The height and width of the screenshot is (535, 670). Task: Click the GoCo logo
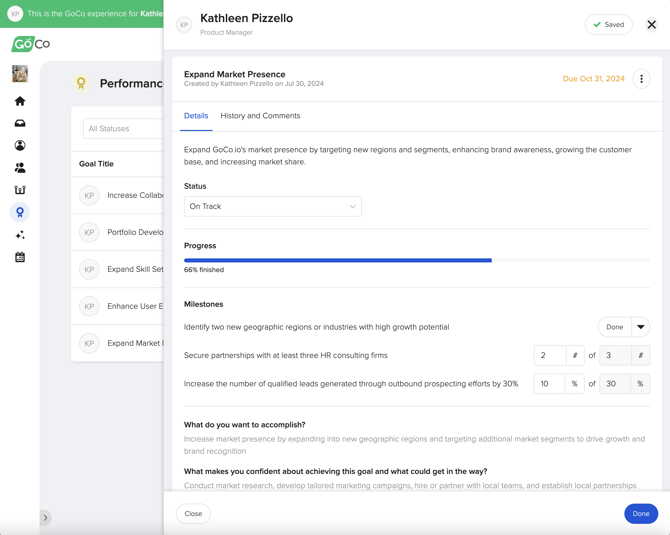click(31, 44)
